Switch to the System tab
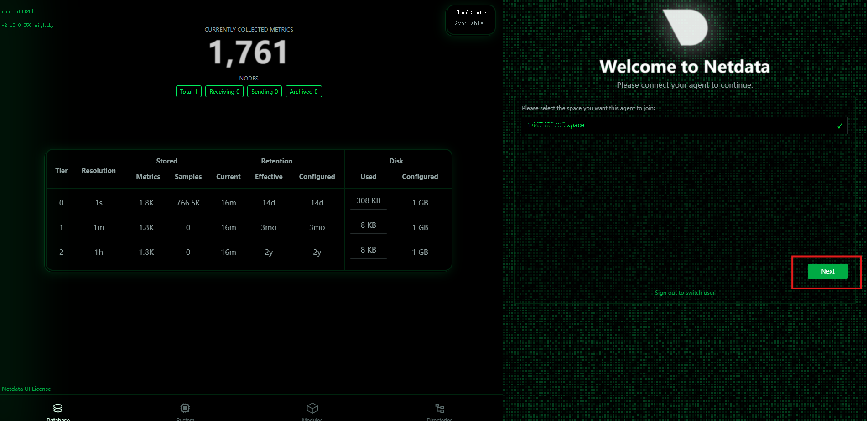 click(x=185, y=412)
